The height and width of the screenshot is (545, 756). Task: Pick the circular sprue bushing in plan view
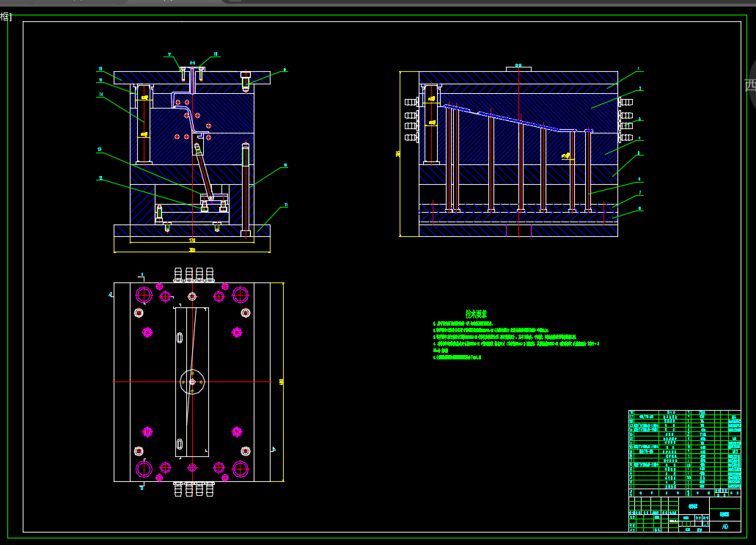coord(192,381)
